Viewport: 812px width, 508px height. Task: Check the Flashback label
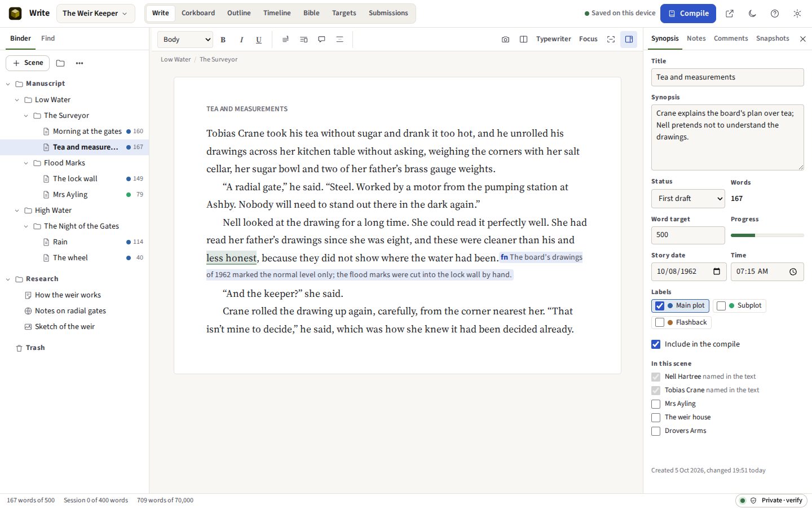pos(660,323)
